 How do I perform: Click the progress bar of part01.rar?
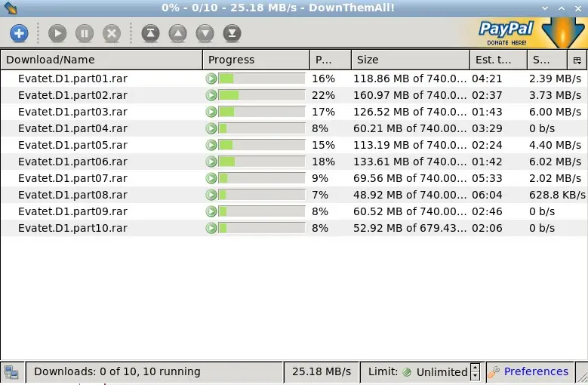pyautogui.click(x=262, y=79)
